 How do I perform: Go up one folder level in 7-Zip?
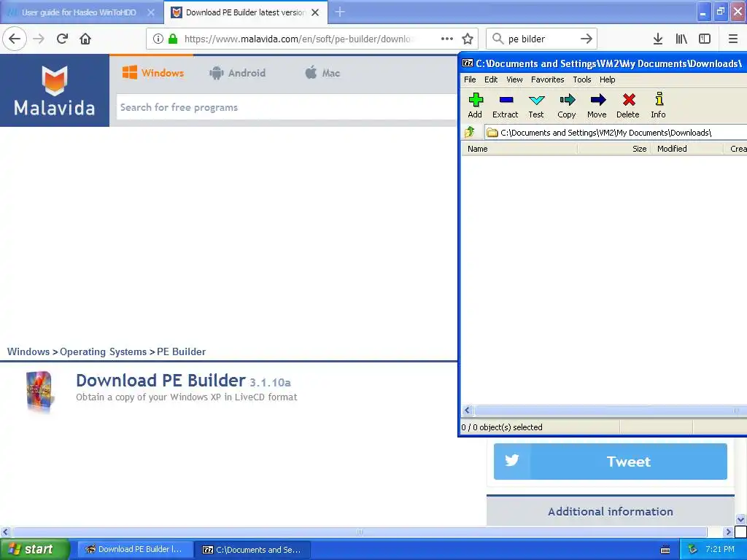point(470,132)
